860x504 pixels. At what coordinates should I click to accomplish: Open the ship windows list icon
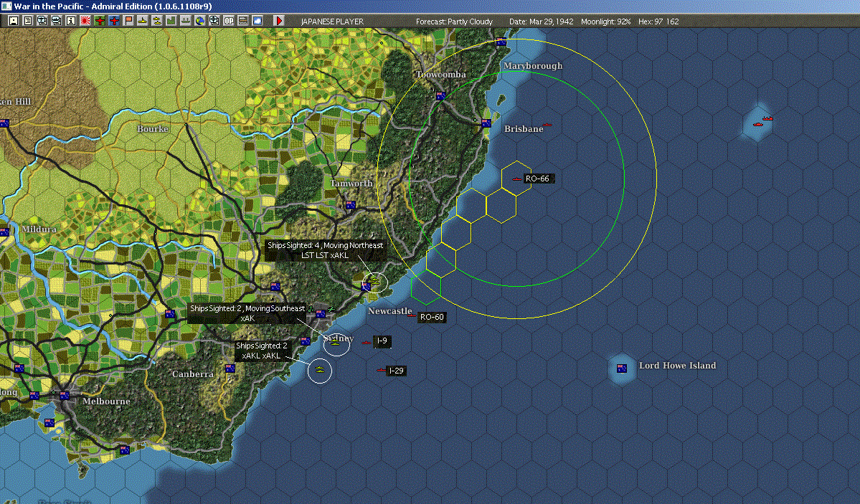coord(57,21)
